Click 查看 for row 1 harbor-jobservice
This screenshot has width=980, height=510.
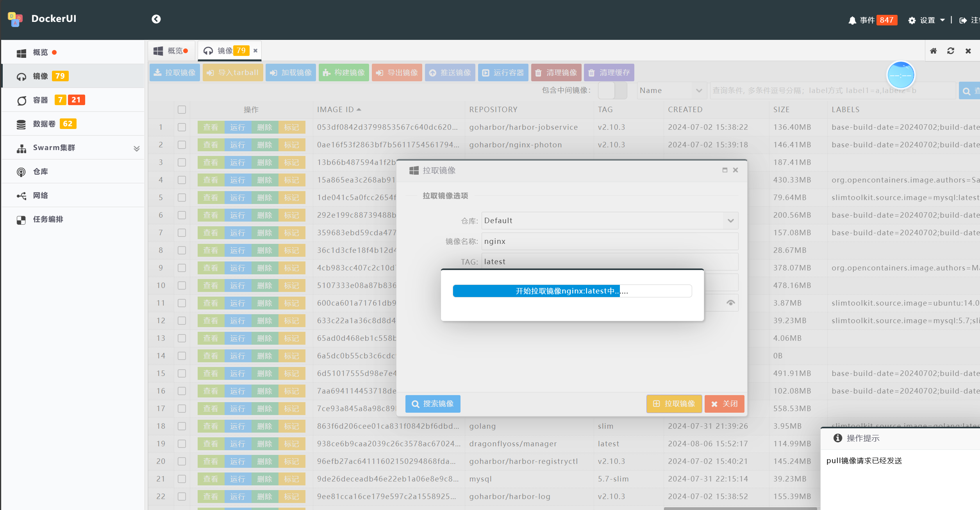coord(211,127)
